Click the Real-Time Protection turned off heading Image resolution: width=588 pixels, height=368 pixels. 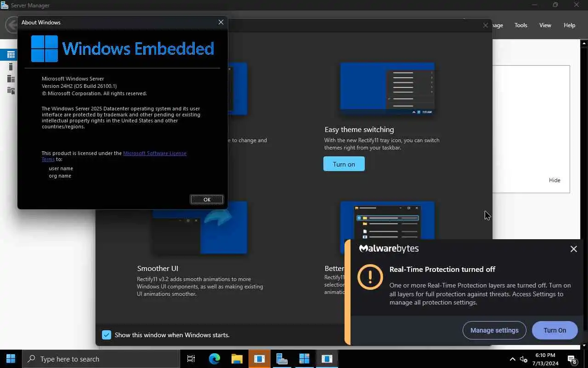tap(442, 269)
